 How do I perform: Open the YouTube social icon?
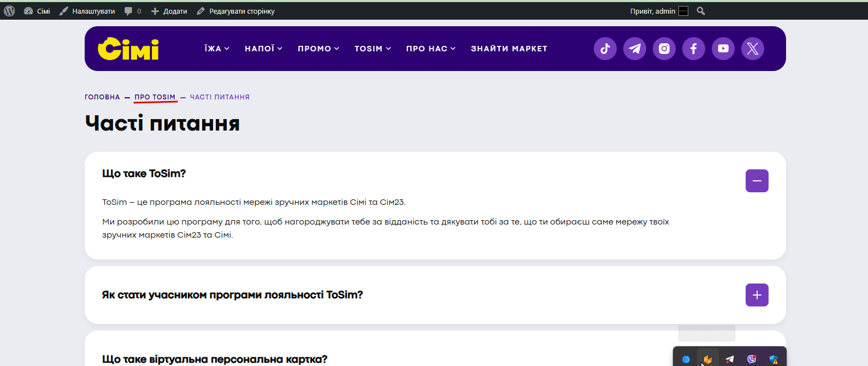pos(723,49)
